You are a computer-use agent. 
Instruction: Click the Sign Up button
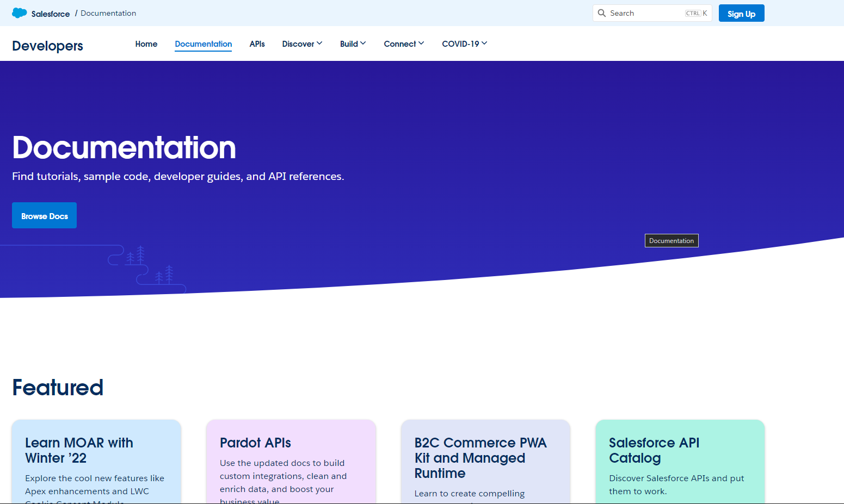tap(741, 14)
